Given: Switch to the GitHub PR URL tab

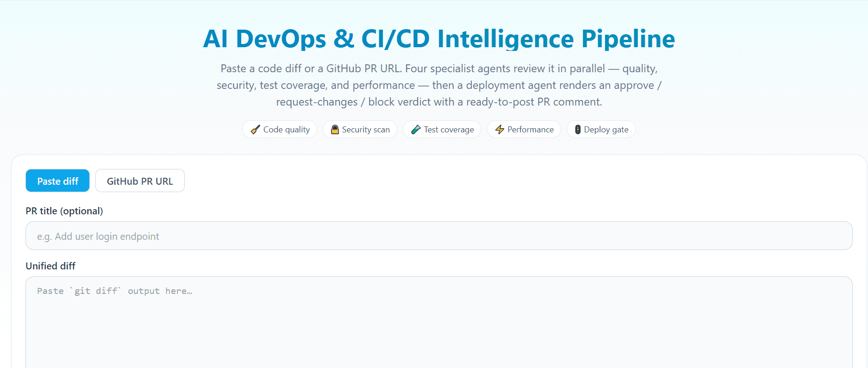Looking at the screenshot, I should tap(140, 181).
